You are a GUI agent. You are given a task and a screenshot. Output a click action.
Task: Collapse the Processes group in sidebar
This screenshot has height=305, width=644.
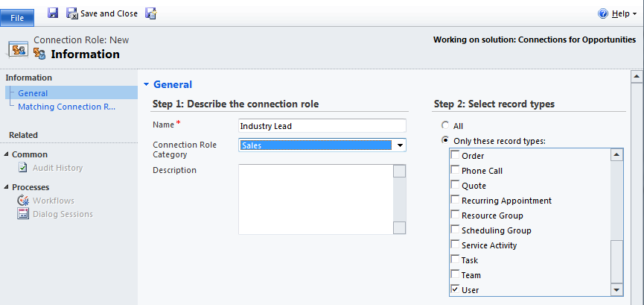[7, 187]
